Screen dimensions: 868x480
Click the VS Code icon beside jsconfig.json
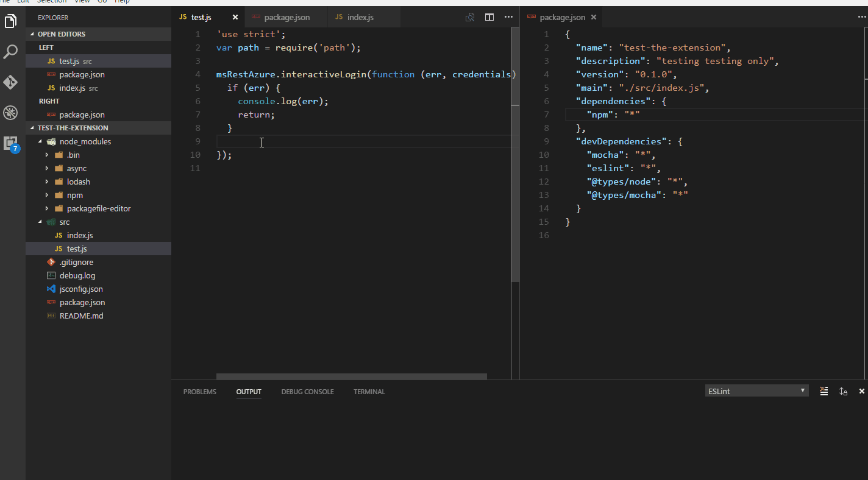51,289
